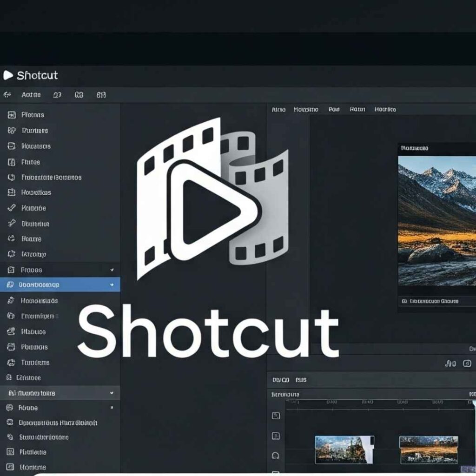Click the icon beside the 'Piowataas' row
The image size is (476, 476).
click(12, 146)
